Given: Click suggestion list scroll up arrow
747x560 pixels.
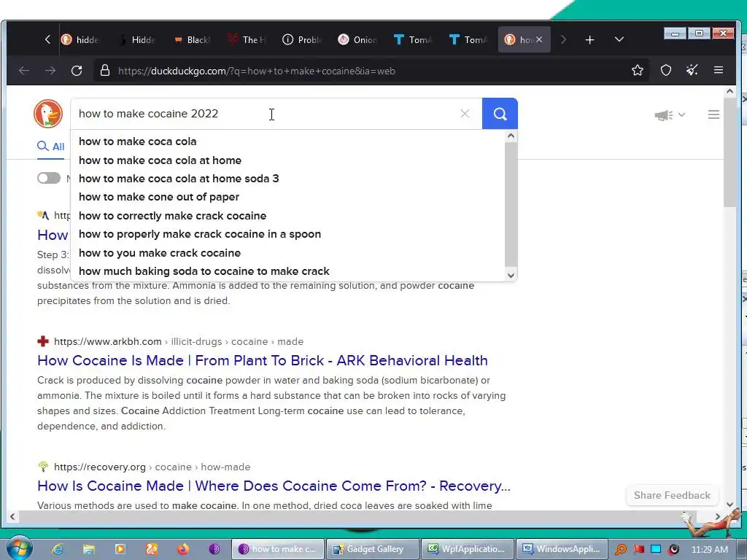Looking at the screenshot, I should point(511,136).
